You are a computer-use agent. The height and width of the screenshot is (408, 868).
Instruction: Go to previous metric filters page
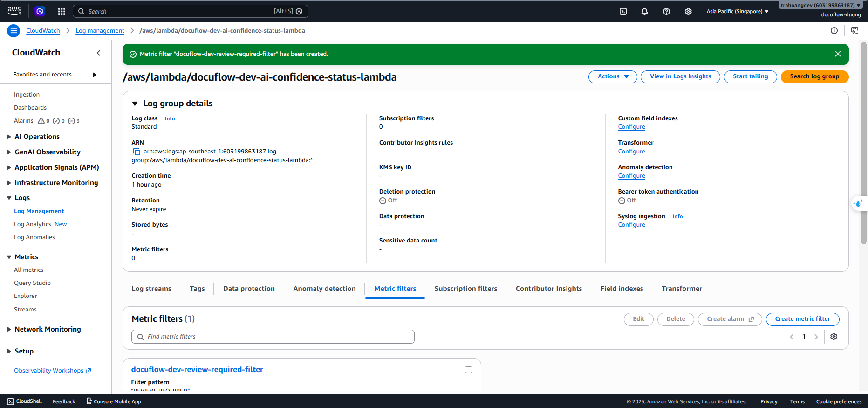coord(792,337)
